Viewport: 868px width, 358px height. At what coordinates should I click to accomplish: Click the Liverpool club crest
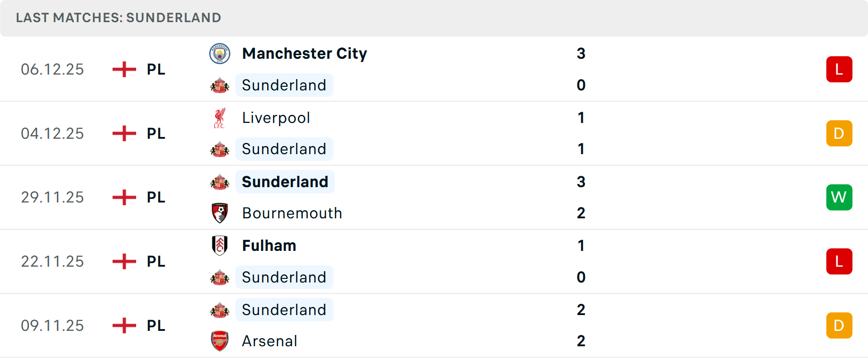tap(220, 118)
